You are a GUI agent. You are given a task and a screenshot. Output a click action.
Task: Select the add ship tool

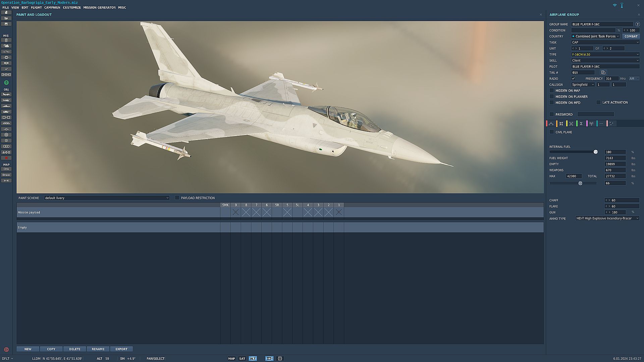click(6, 106)
